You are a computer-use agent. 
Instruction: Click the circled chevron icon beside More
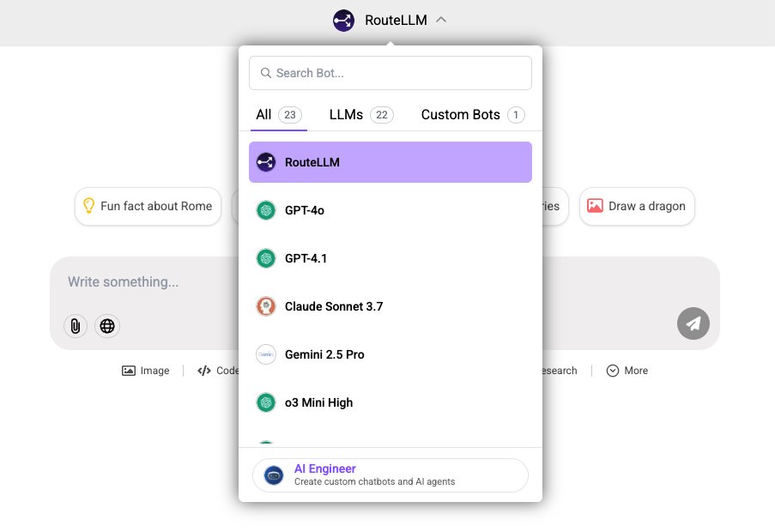[613, 371]
